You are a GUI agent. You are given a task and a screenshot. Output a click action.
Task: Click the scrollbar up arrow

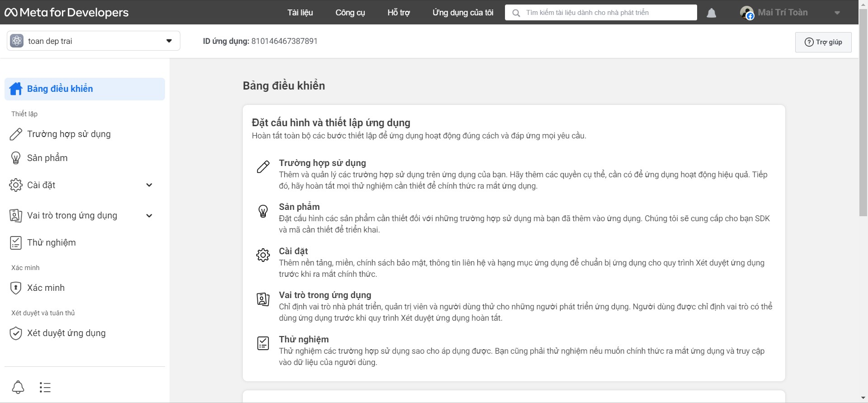(x=863, y=4)
